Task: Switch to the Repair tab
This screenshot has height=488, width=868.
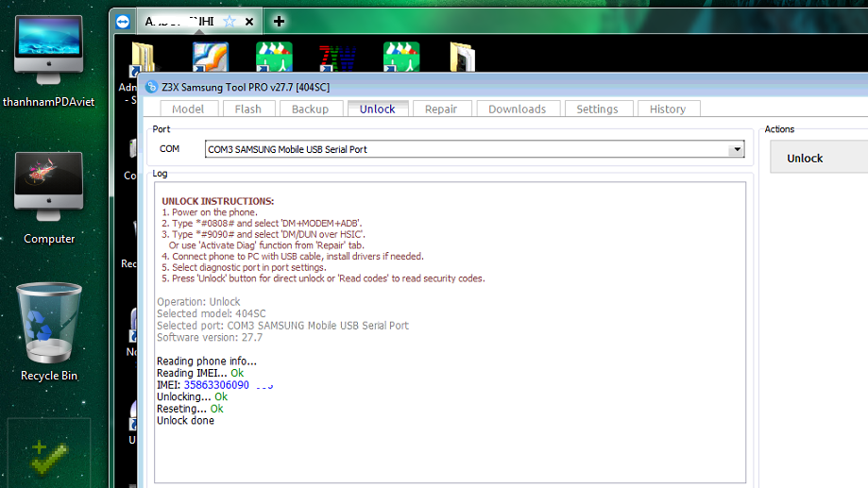Action: click(x=441, y=109)
